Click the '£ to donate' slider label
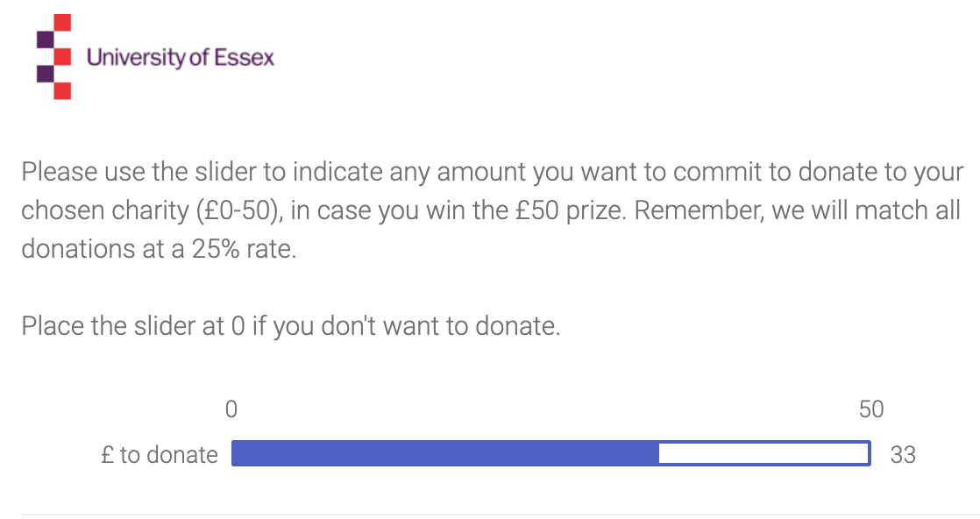The image size is (980, 519). click(x=160, y=455)
